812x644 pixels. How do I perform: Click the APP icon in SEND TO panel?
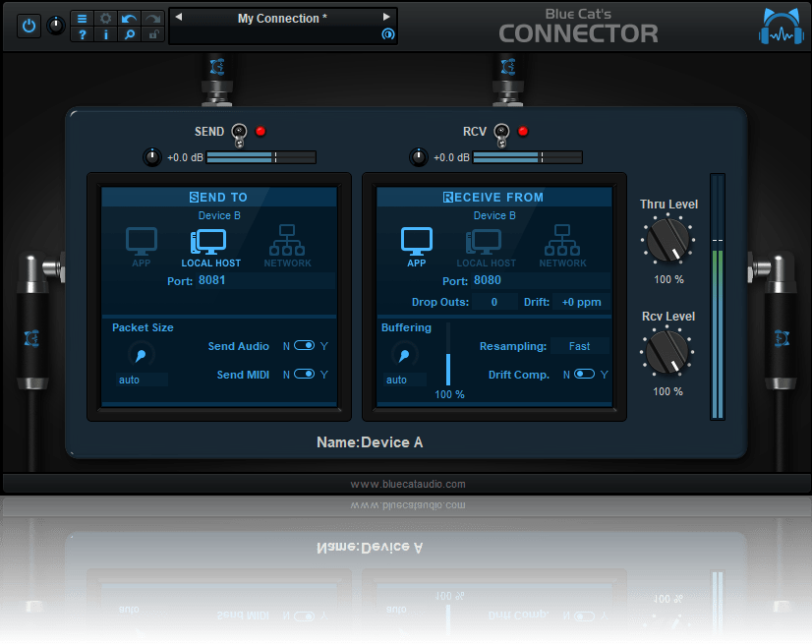point(141,241)
